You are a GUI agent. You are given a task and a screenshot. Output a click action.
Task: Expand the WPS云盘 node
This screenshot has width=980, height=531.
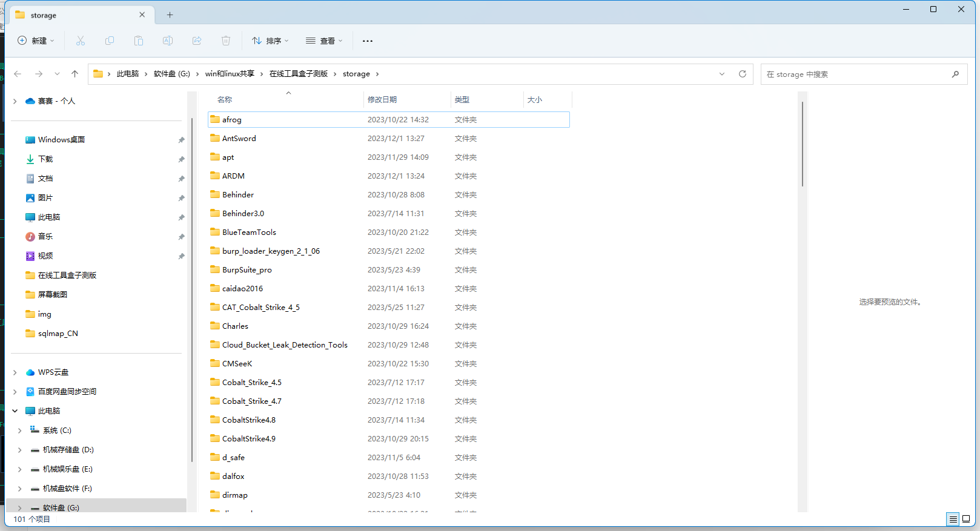tap(15, 372)
